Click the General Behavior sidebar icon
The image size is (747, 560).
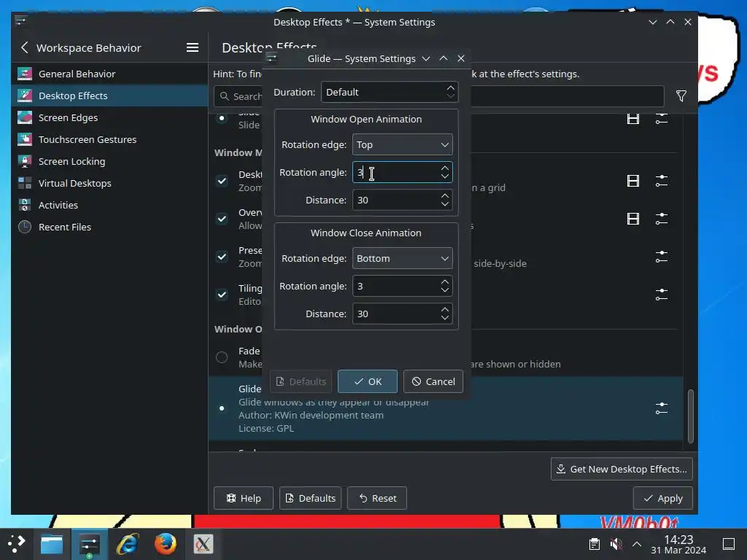point(25,74)
